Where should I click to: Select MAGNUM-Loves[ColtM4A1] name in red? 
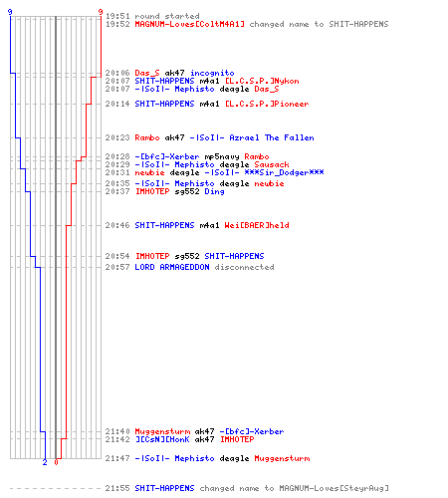click(189, 24)
